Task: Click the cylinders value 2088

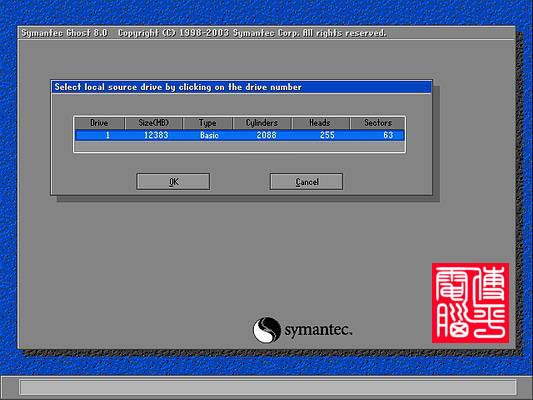Action: click(266, 135)
